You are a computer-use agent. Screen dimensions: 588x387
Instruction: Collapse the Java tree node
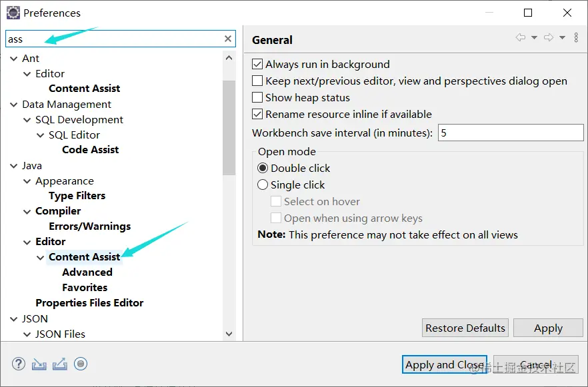pyautogui.click(x=13, y=166)
